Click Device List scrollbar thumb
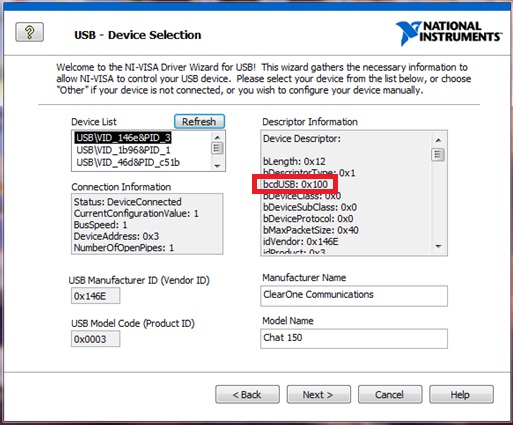This screenshot has width=513, height=425. 217,148
